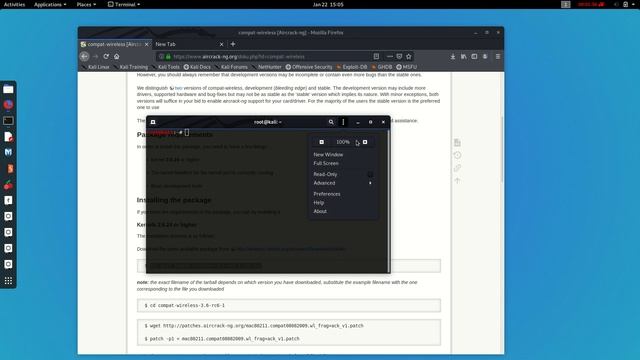The width and height of the screenshot is (640, 360).
Task: Reset terminal zoom via 100% label
Action: coord(343,142)
